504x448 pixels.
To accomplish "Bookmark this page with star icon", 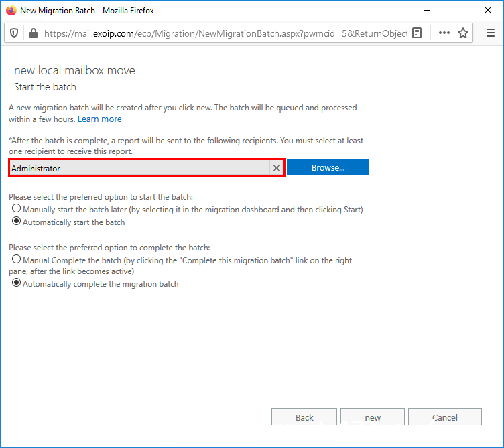I will tap(463, 33).
